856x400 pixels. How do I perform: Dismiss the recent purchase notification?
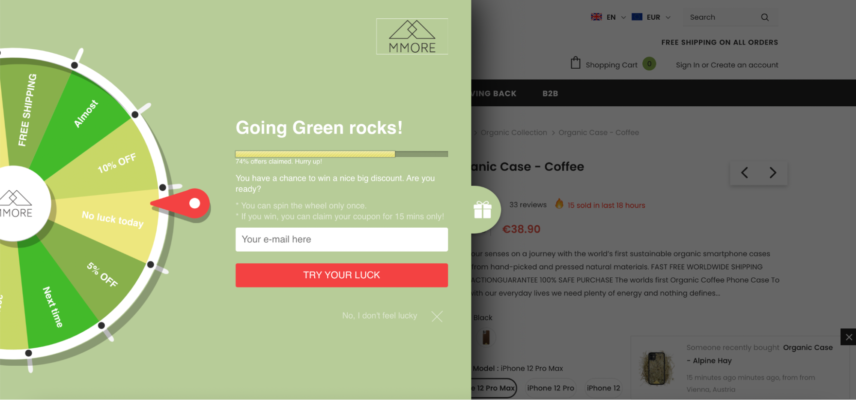(848, 337)
